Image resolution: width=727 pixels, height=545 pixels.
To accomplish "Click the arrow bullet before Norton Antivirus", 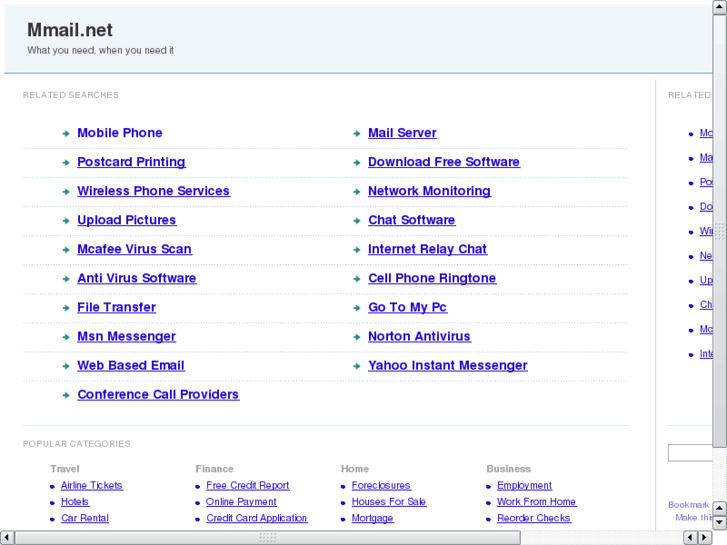I will pyautogui.click(x=357, y=337).
